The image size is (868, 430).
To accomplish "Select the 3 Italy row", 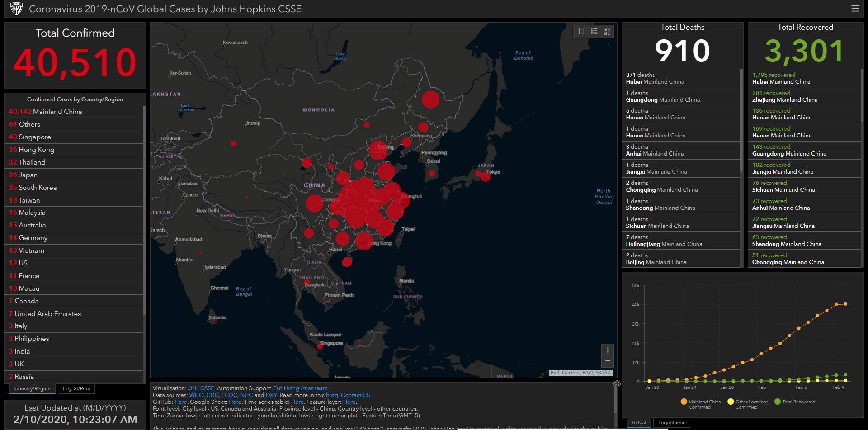I will coord(75,326).
